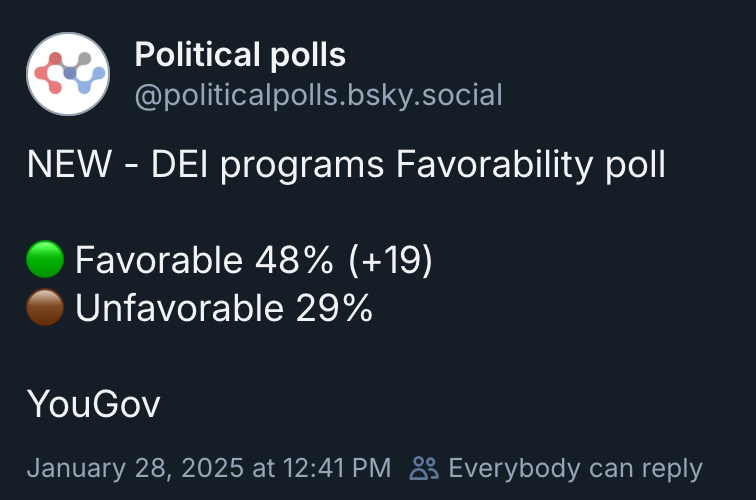Open the Political polls profile avatar

coord(68,74)
